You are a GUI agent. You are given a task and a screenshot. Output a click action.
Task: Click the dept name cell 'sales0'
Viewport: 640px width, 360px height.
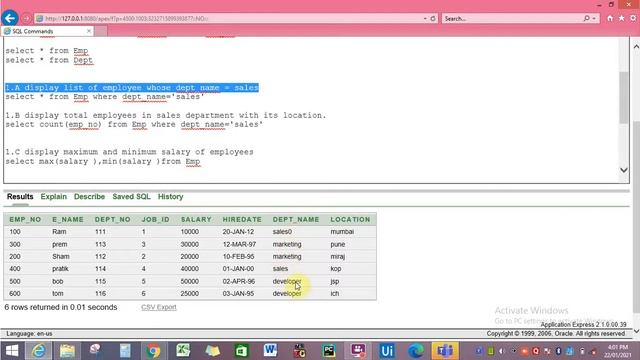pos(282,232)
